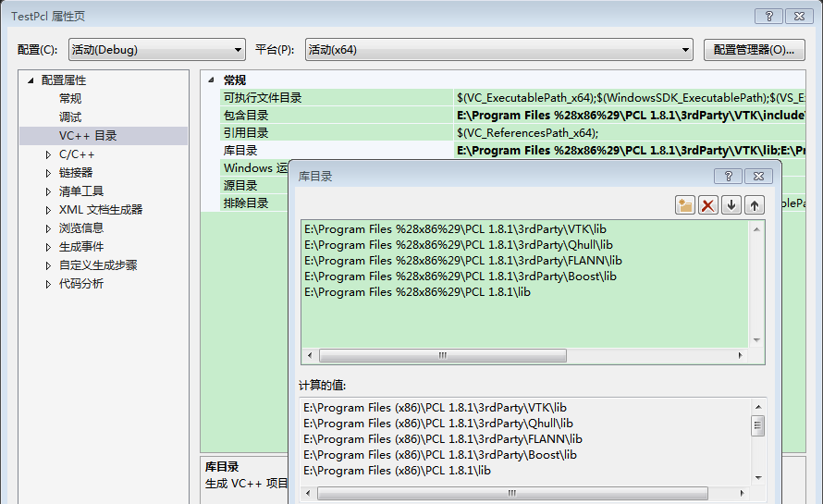This screenshot has height=504, width=823.
Task: Click 可执行文件目录 value $(VC_ExecutablePath_x64)
Action: click(x=630, y=98)
